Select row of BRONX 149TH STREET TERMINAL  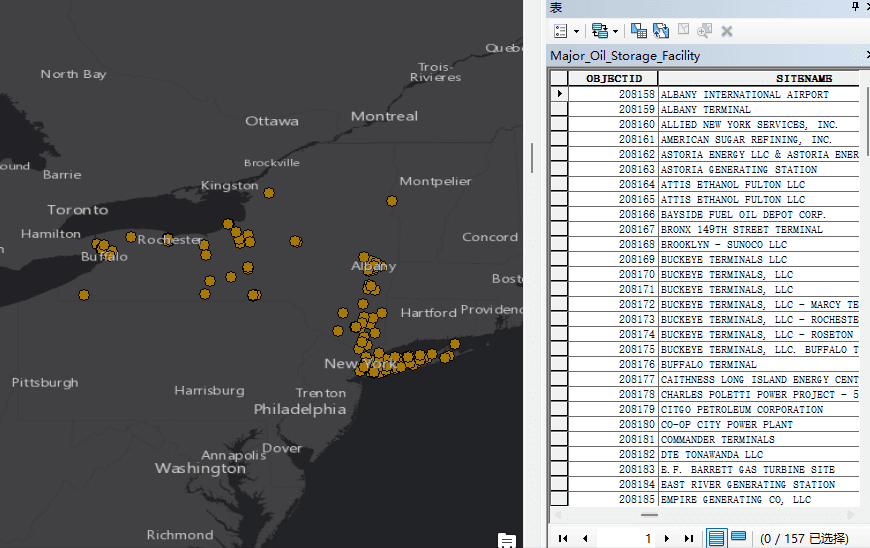click(559, 229)
